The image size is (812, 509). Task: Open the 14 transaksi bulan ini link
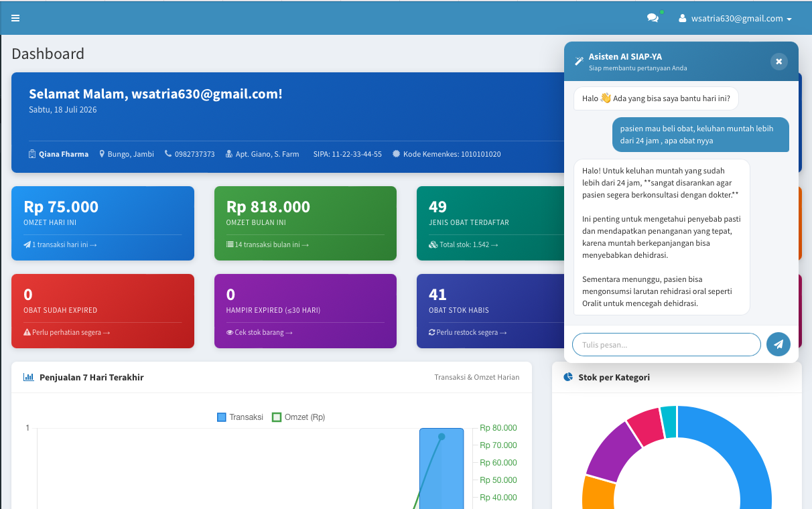[267, 244]
